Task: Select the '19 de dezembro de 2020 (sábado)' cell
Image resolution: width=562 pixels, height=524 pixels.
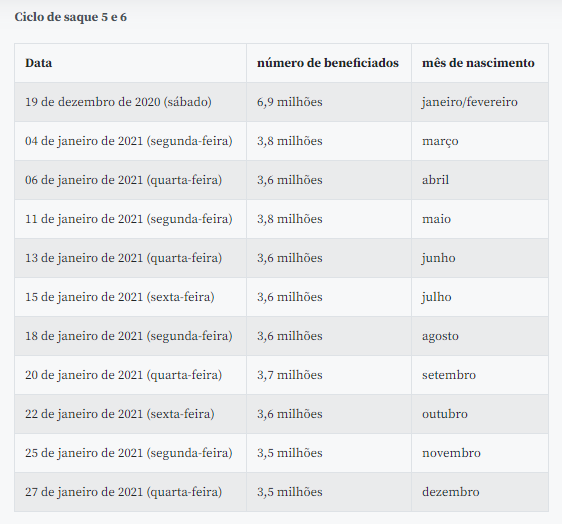Action: coord(130,102)
